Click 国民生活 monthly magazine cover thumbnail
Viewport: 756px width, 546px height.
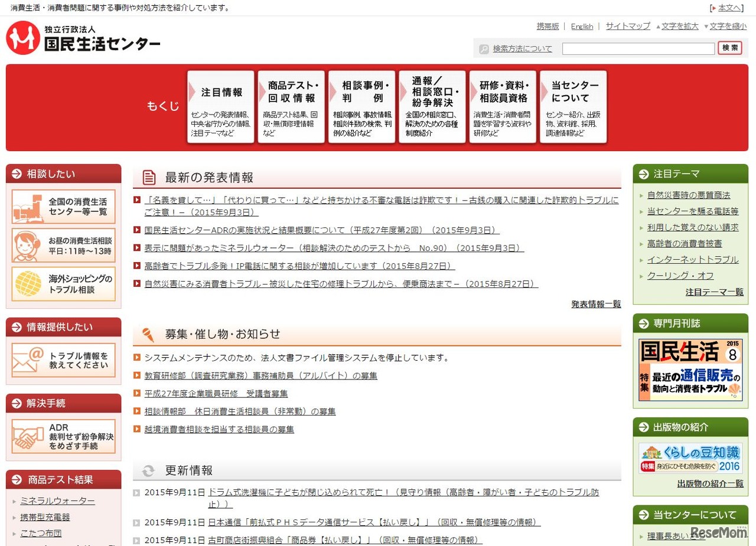(x=690, y=370)
